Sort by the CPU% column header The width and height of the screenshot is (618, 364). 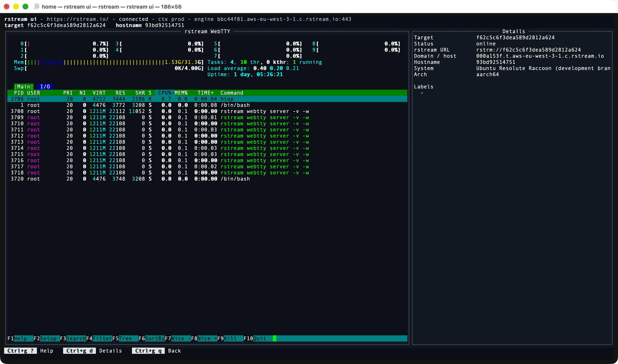click(x=165, y=93)
